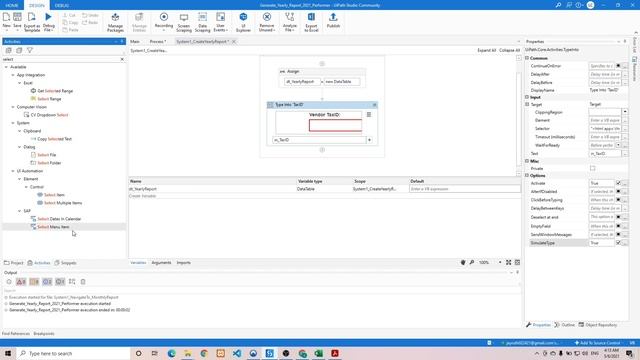Toggle the Private checkbox in Properties

coord(593,169)
